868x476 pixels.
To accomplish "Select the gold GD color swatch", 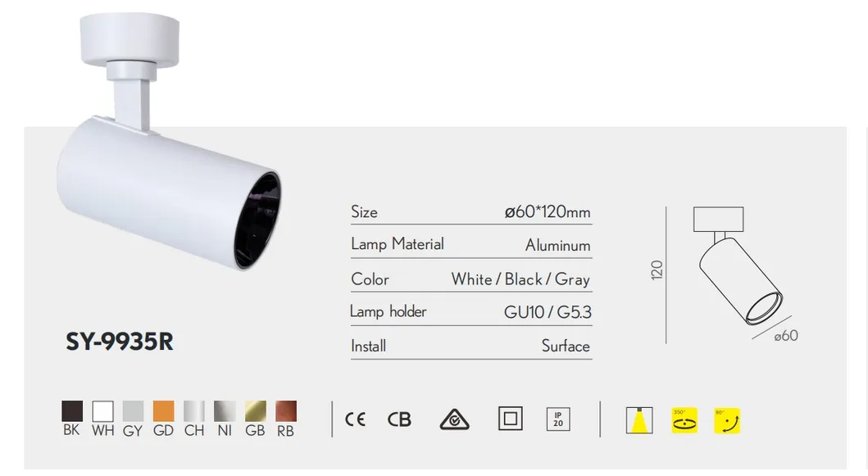I will coord(164,411).
